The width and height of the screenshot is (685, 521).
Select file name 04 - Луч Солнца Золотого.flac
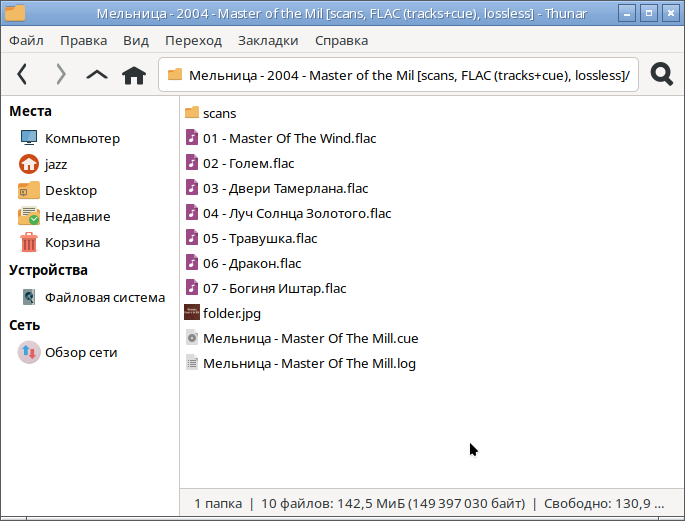click(x=297, y=213)
